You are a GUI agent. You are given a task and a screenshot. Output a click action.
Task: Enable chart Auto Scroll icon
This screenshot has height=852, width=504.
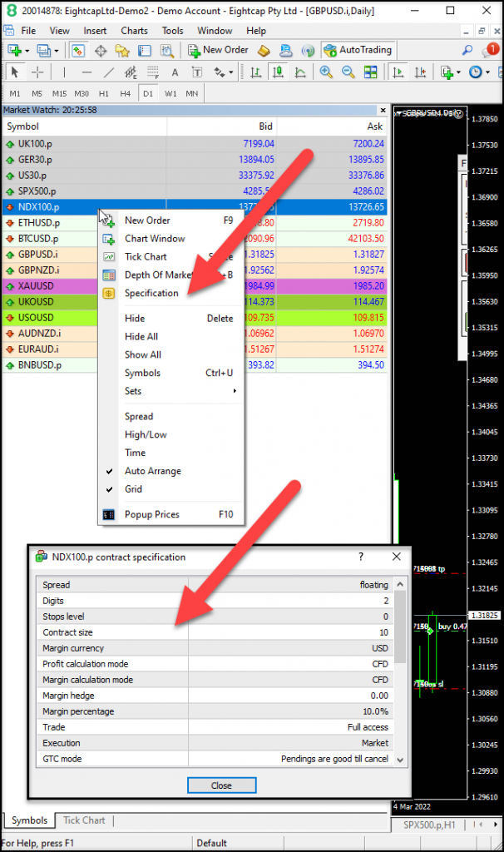[x=398, y=72]
